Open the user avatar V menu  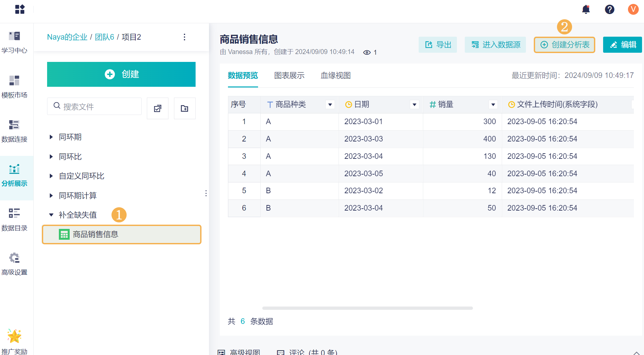(x=633, y=9)
